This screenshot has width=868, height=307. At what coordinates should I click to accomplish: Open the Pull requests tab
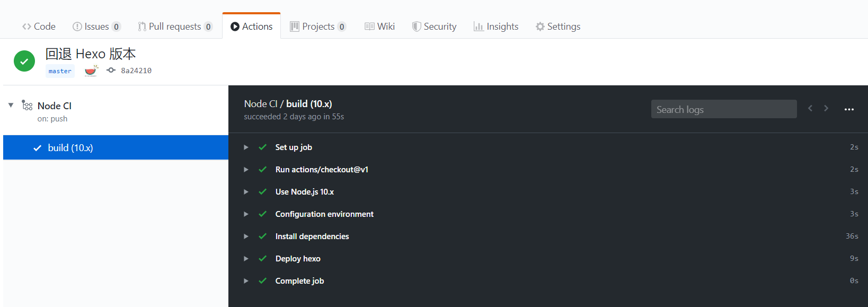pyautogui.click(x=174, y=27)
